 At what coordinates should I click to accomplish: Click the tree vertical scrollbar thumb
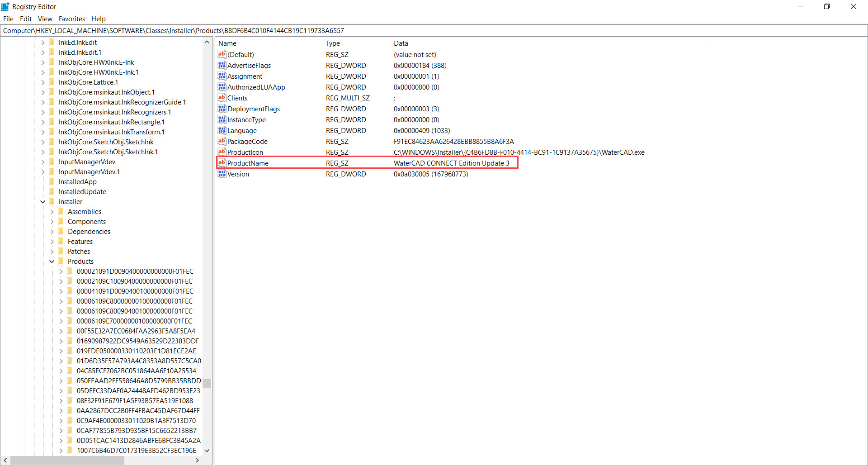tap(207, 383)
